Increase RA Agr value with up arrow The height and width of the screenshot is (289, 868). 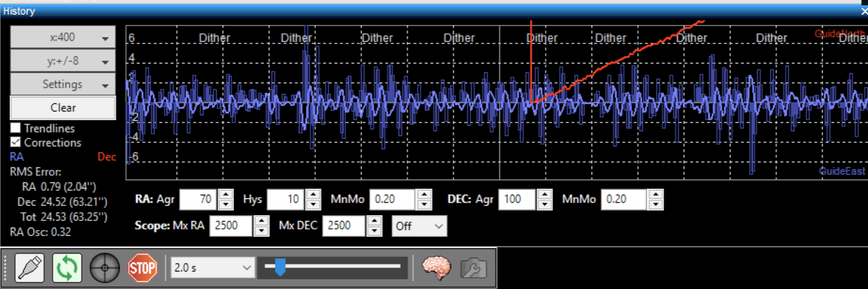pos(226,195)
